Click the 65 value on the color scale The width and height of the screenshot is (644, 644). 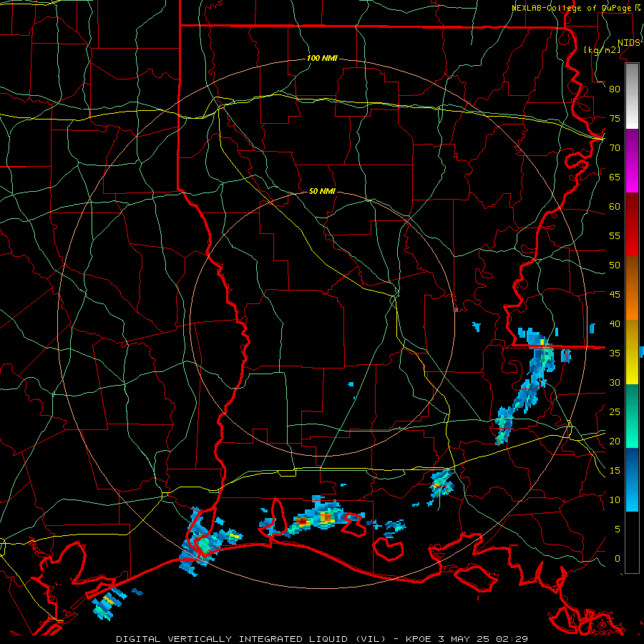click(615, 177)
